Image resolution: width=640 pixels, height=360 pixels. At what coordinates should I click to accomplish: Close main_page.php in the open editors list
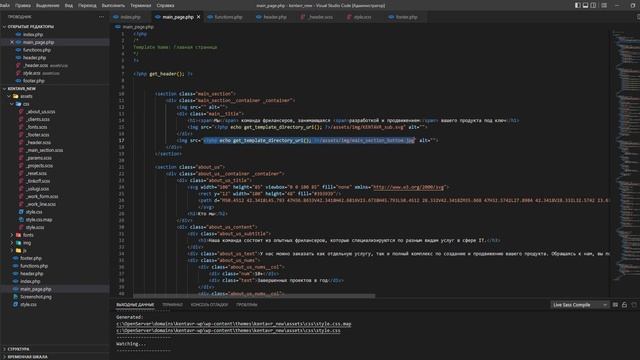pyautogui.click(x=12, y=42)
